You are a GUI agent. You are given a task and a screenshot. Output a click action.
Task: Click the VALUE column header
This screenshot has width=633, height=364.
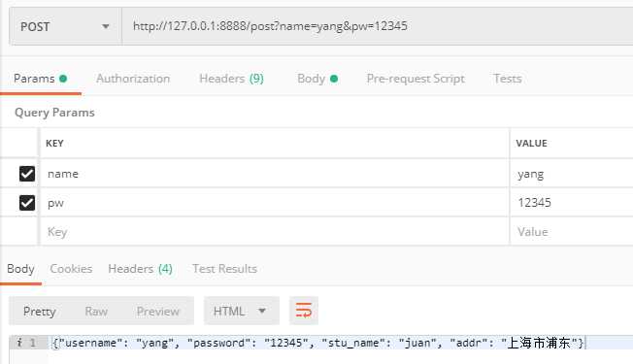point(531,144)
